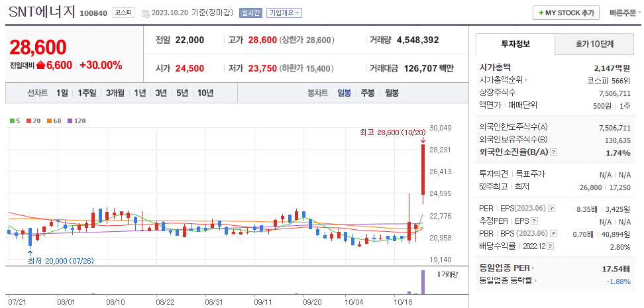Open the 배당수익률 2022.12 help icon
This screenshot has width=644, height=308.
551,246
